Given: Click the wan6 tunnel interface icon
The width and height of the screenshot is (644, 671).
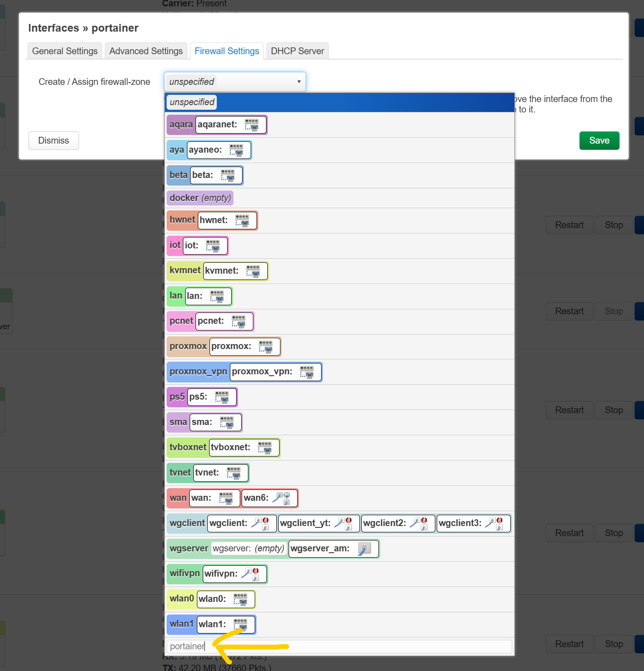Looking at the screenshot, I should tap(283, 498).
